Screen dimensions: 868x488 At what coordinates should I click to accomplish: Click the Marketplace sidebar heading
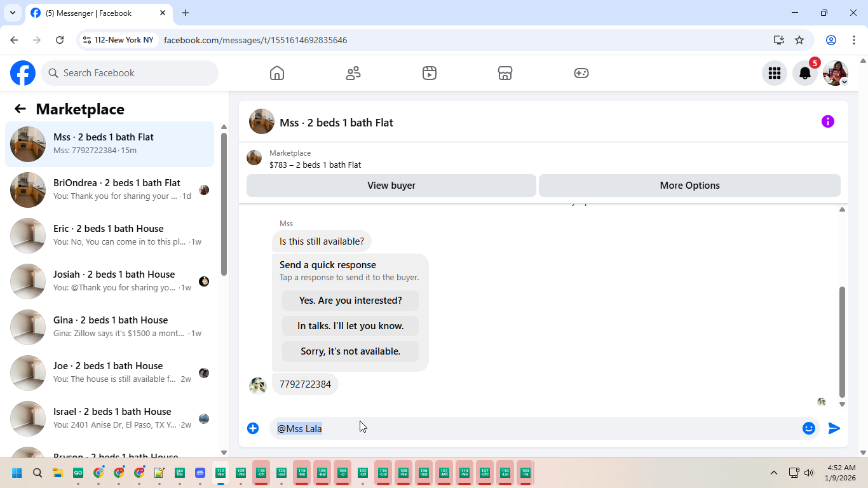[x=80, y=109]
